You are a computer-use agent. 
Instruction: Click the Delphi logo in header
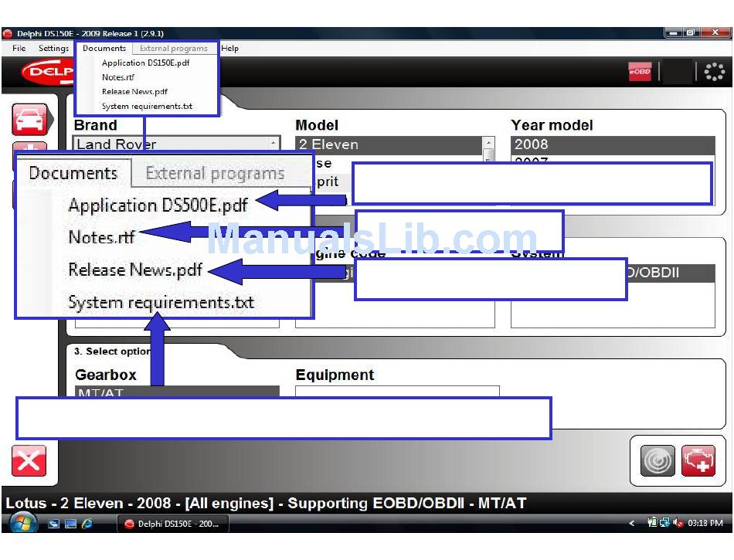pos(48,72)
